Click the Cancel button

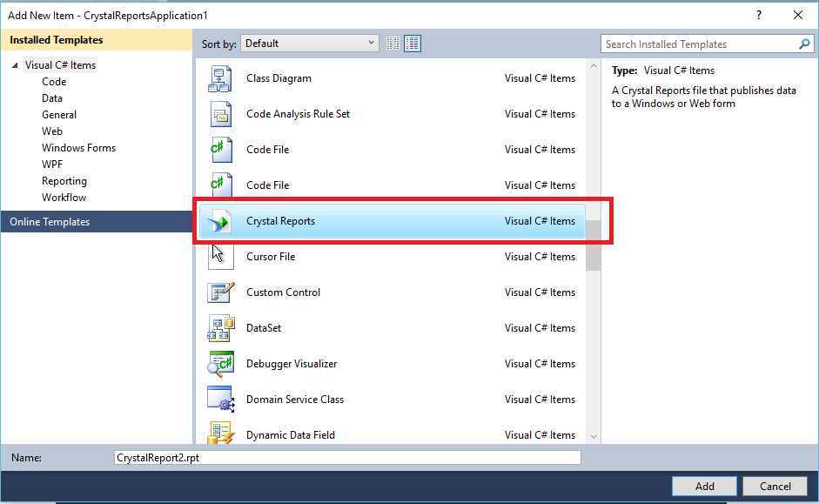pos(775,487)
